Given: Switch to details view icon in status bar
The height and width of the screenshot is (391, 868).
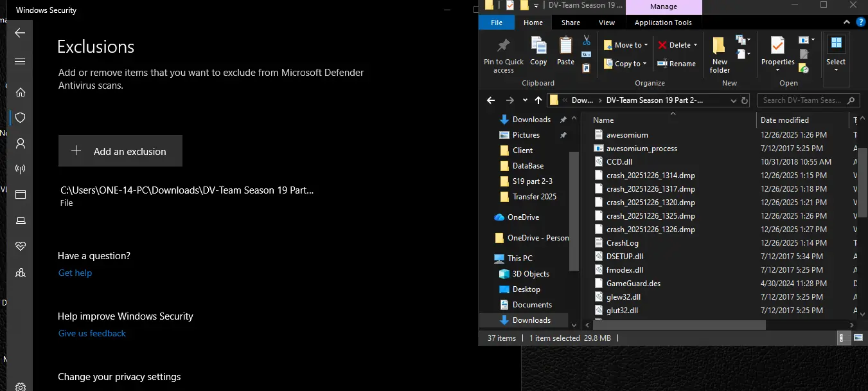Looking at the screenshot, I should (x=842, y=338).
